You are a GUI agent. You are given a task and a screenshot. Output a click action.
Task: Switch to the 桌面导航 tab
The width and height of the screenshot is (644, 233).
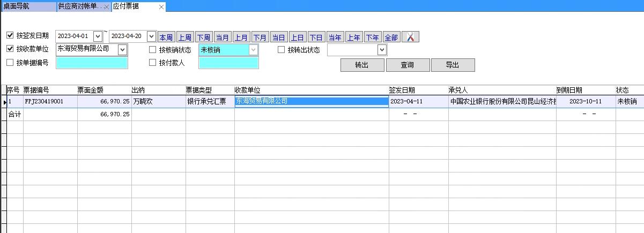pyautogui.click(x=27, y=6)
